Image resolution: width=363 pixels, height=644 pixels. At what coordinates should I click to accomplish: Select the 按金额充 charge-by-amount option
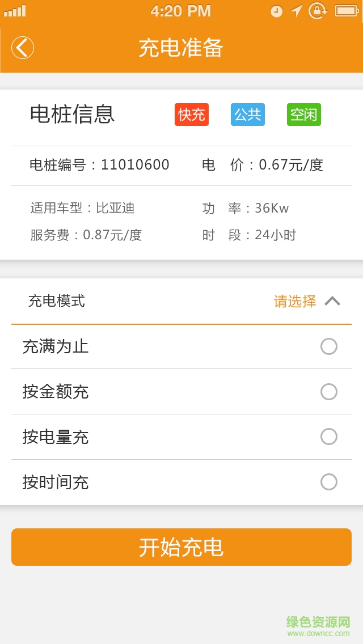pos(328,392)
